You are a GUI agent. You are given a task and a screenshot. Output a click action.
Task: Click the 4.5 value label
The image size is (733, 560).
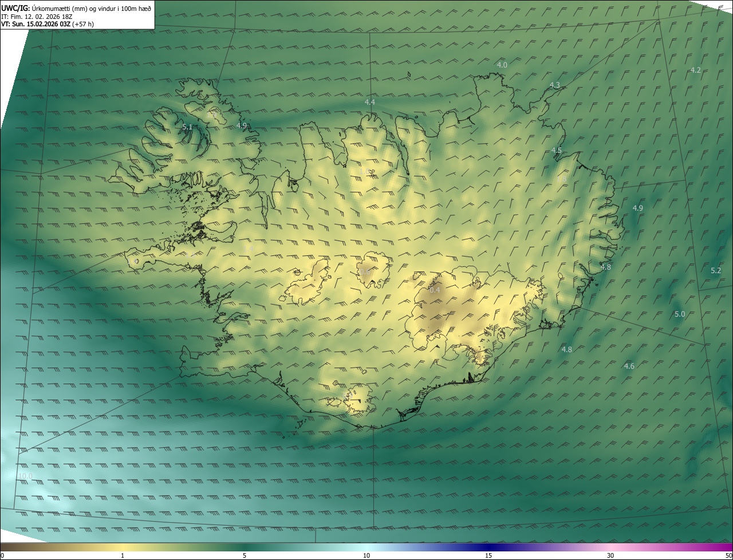[556, 150]
